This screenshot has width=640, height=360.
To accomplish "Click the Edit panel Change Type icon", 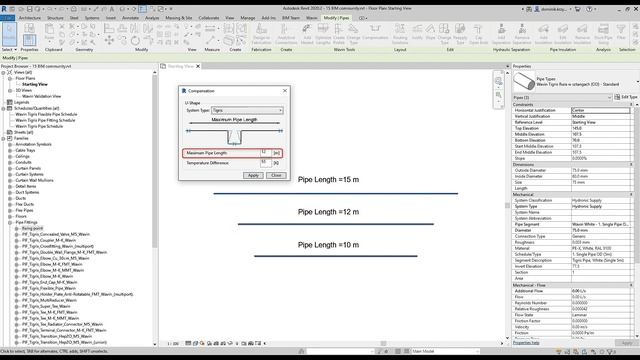I will (444, 34).
